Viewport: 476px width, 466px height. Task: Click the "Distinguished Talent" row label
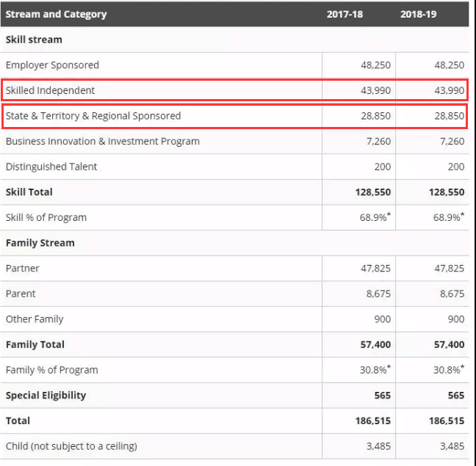[x=51, y=167]
